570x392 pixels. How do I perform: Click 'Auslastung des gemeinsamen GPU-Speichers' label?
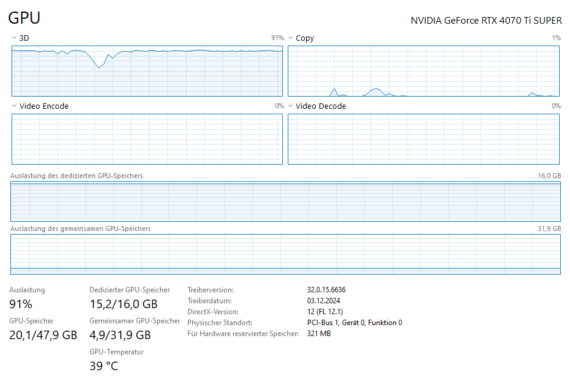coord(80,229)
